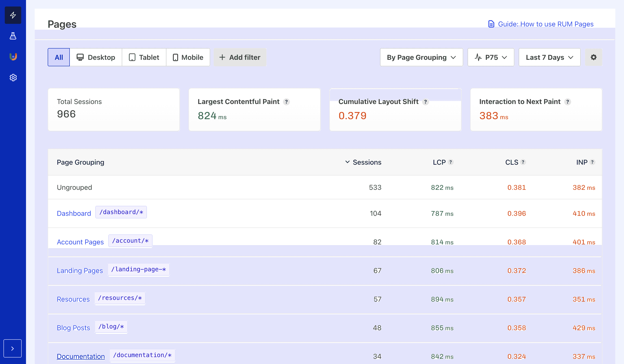
Task: Click the INP column help icon
Action: pos(592,162)
